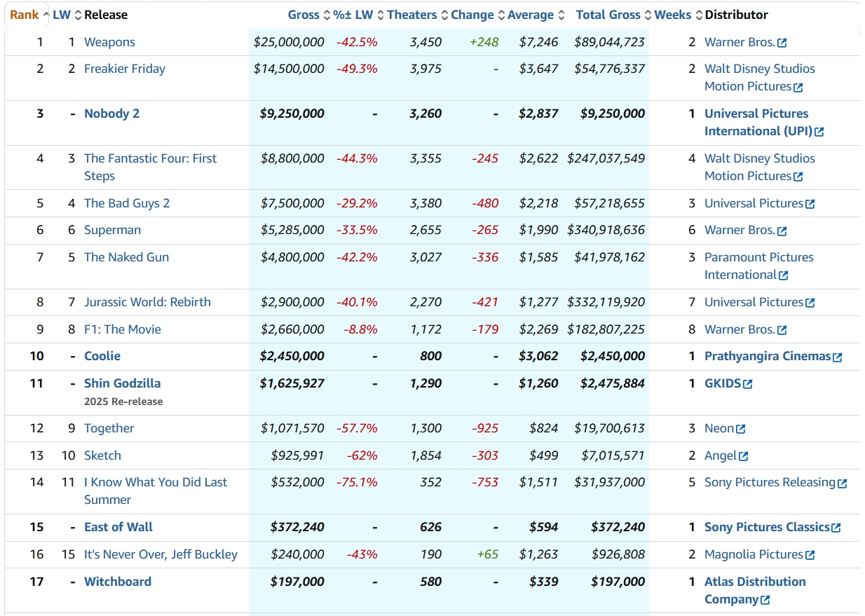Open Jurassic World: Rebirth link

[147, 302]
